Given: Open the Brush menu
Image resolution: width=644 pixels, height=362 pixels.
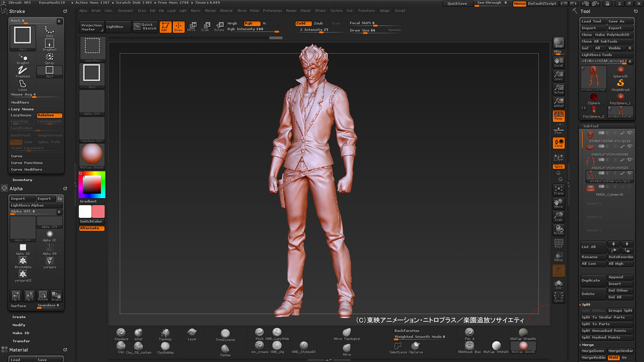Looking at the screenshot, I should click(x=96, y=11).
